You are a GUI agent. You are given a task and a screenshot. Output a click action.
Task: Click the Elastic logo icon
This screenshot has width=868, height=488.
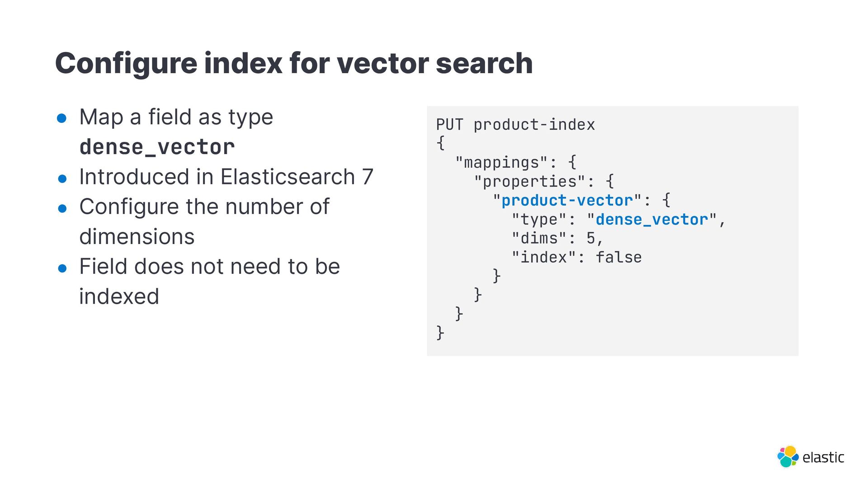[788, 457]
